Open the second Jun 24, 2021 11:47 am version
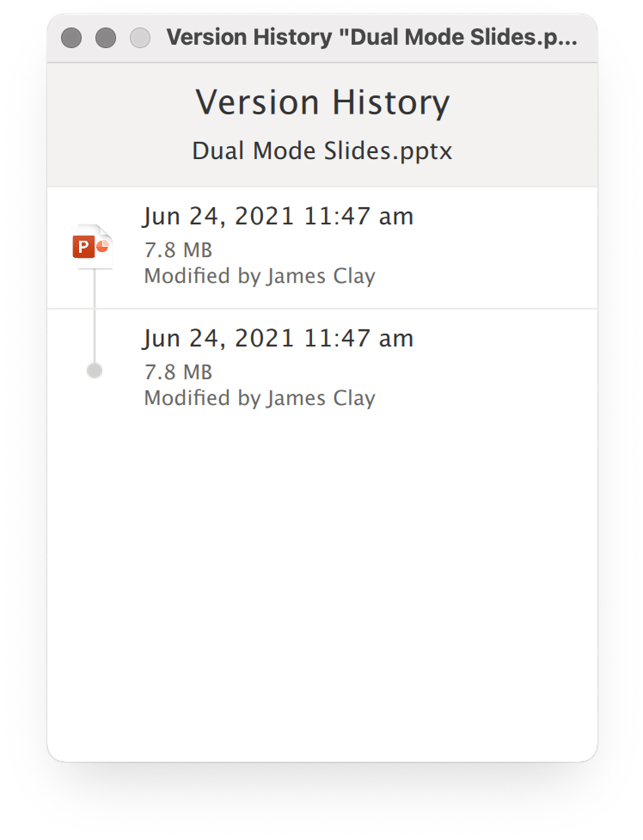 coord(279,339)
